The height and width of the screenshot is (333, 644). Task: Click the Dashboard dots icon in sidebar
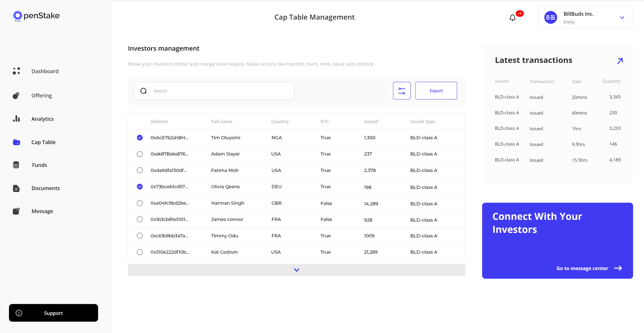pos(16,71)
